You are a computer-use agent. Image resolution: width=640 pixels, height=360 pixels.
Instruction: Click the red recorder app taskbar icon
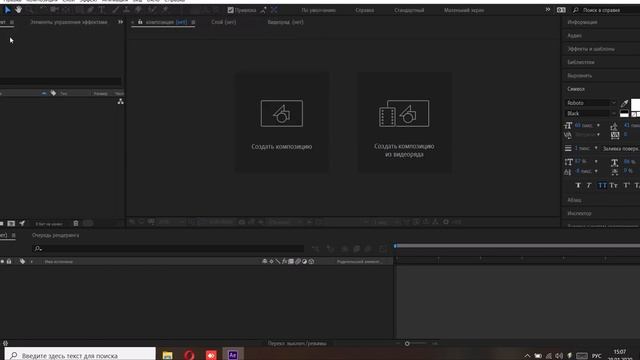(x=211, y=355)
